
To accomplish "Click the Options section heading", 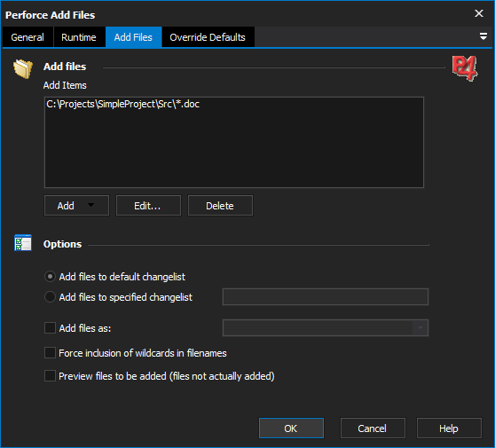I will [62, 244].
